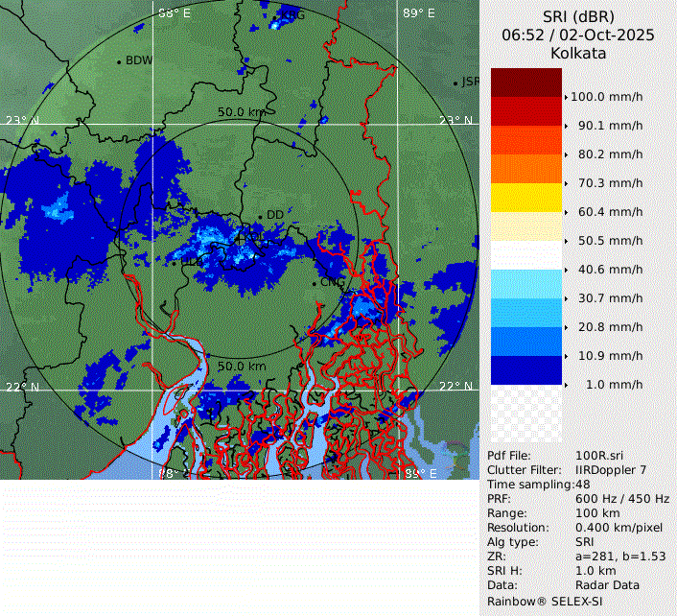Select the 06:52 / 02-Oct-2025 timestamp
The height and width of the screenshot is (616, 677).
click(x=577, y=36)
